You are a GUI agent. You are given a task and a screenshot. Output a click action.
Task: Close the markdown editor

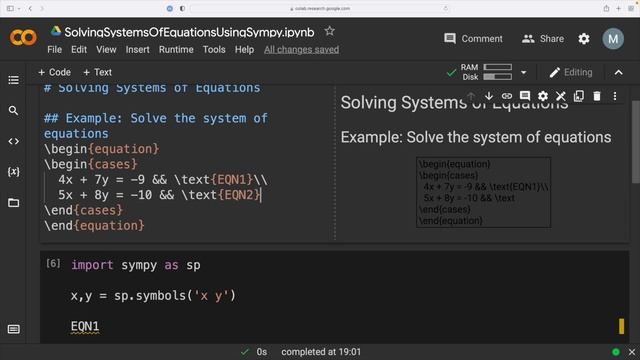(x=560, y=96)
